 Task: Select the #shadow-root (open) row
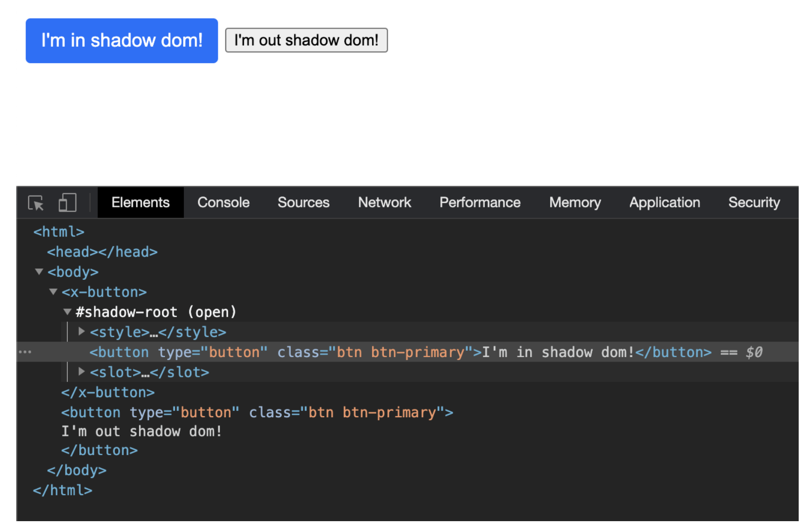coord(156,312)
